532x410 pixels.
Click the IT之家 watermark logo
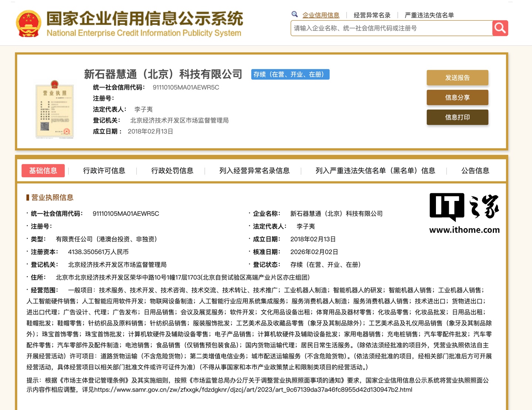tap(464, 213)
